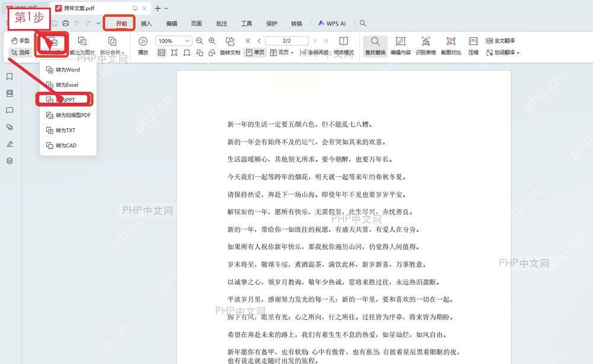593x364 pixels.
Task: Switch to 选择 selection tool
Action: click(20, 52)
